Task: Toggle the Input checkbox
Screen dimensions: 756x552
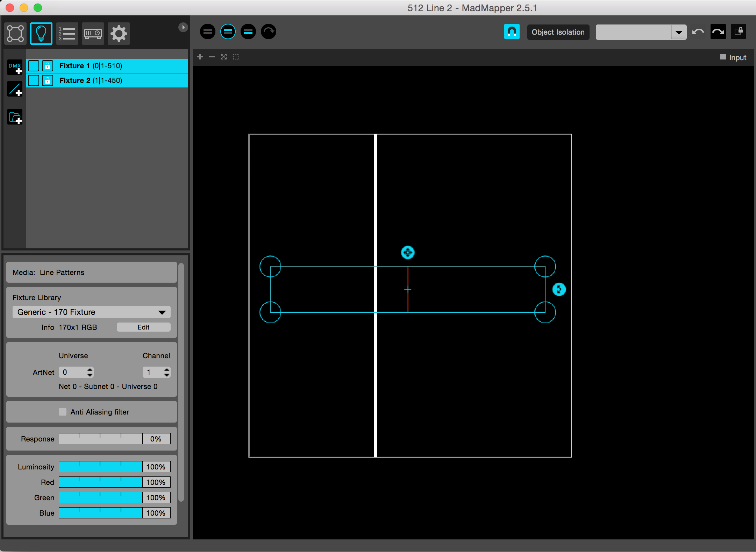Action: tap(723, 57)
